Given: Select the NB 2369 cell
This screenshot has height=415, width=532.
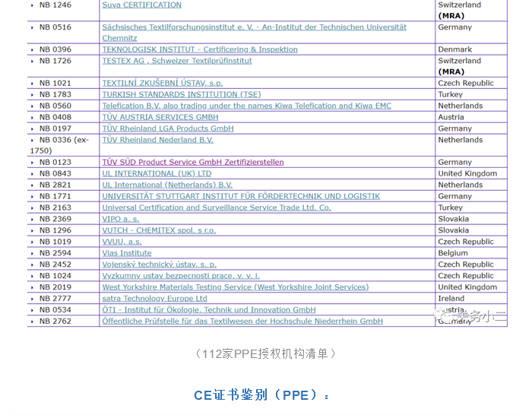Looking at the screenshot, I should click(x=63, y=219).
